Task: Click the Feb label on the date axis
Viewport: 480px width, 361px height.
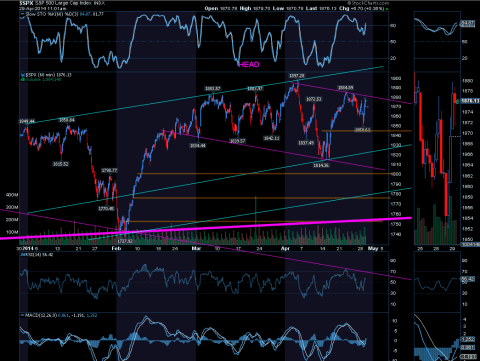Action: point(116,248)
